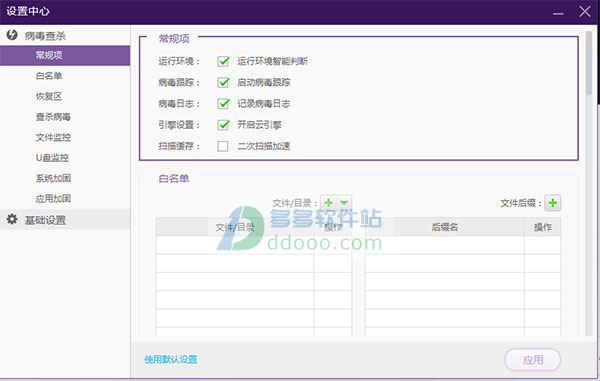Click the virus scan lightning icon in sidebar

tap(12, 35)
